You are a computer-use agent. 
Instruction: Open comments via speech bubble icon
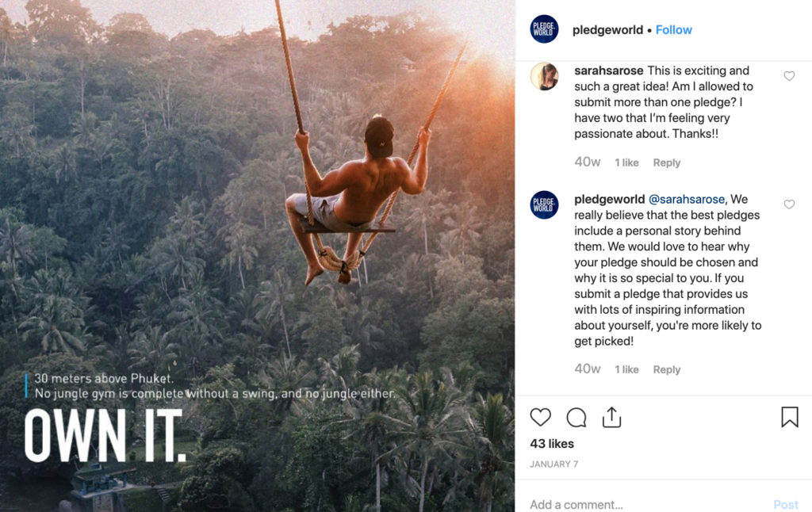click(x=576, y=417)
